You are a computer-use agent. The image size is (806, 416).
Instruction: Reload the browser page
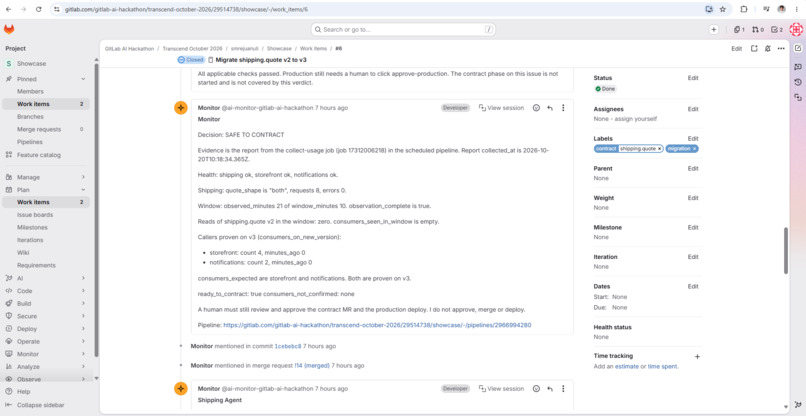(39, 9)
